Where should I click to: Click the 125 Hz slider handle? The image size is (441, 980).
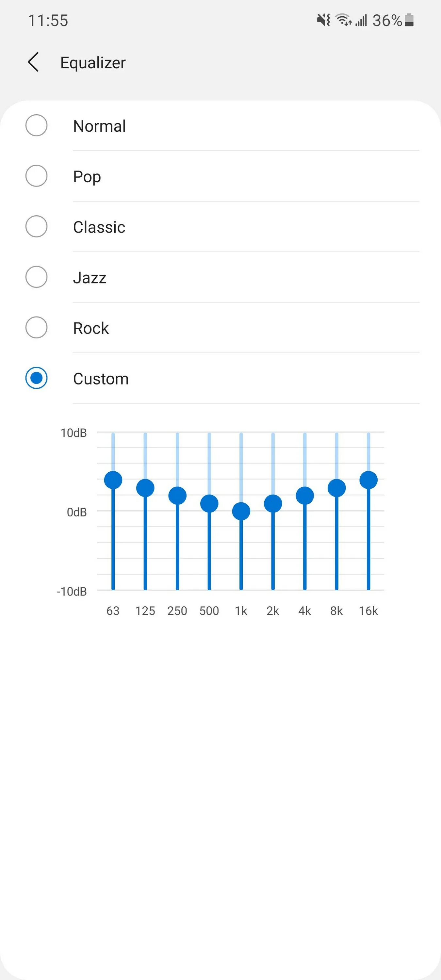pos(145,488)
